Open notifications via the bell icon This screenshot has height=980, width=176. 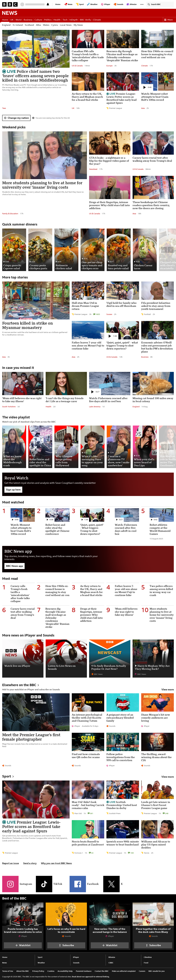coord(48,5)
